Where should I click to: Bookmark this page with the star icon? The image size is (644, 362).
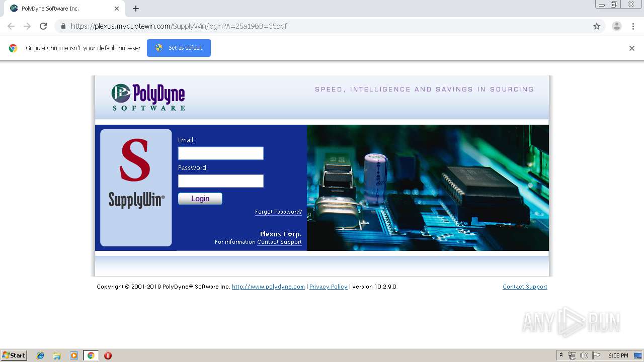tap(597, 26)
